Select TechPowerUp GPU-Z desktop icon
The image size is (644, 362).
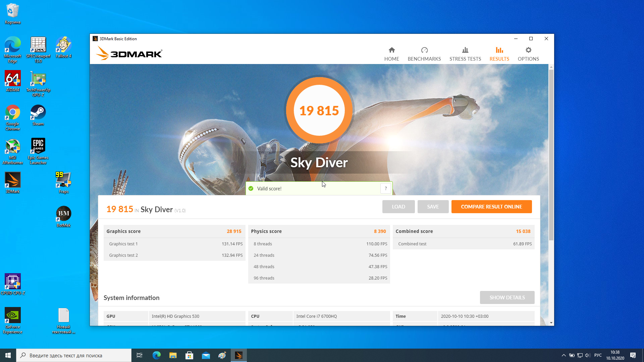pos(38,84)
